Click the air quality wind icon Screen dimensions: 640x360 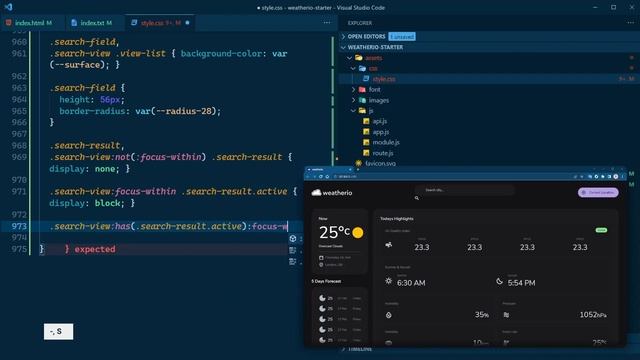pyautogui.click(x=389, y=245)
